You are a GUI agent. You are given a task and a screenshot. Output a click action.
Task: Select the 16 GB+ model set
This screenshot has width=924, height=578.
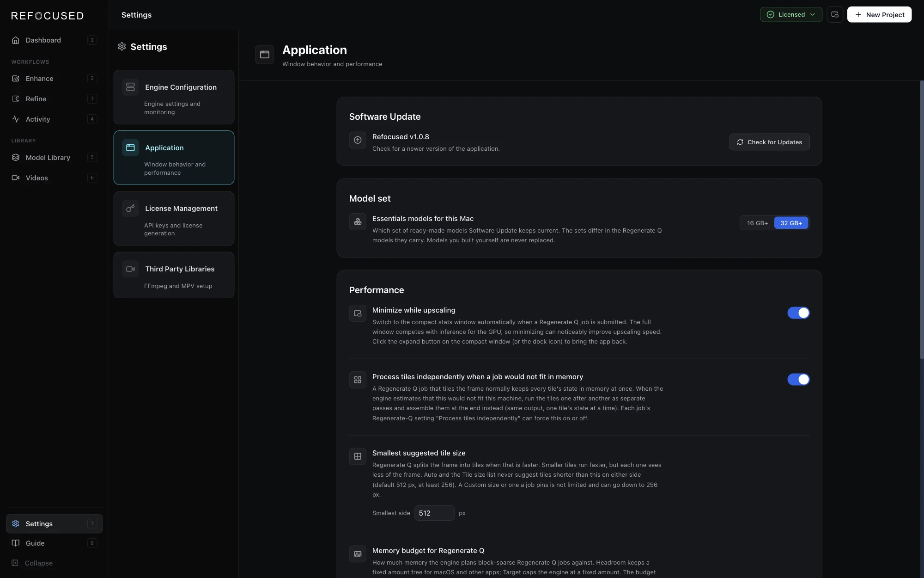757,223
